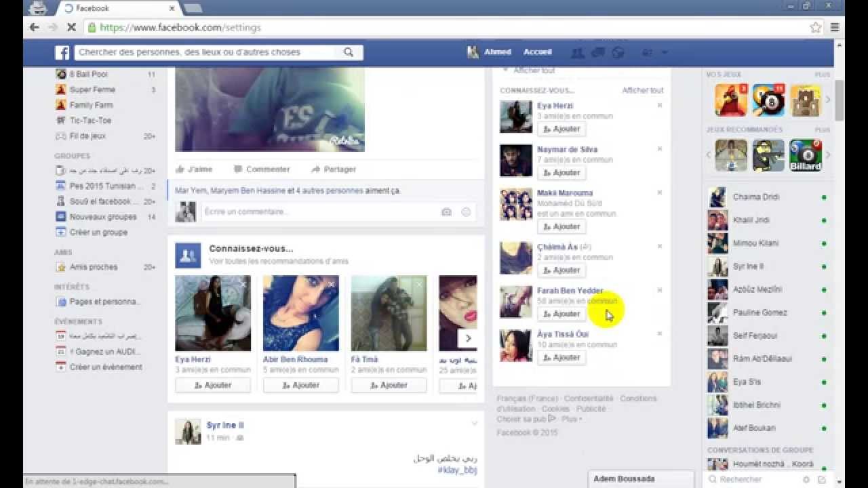
Task: Open Family Farm in the sidebar
Action: point(91,105)
